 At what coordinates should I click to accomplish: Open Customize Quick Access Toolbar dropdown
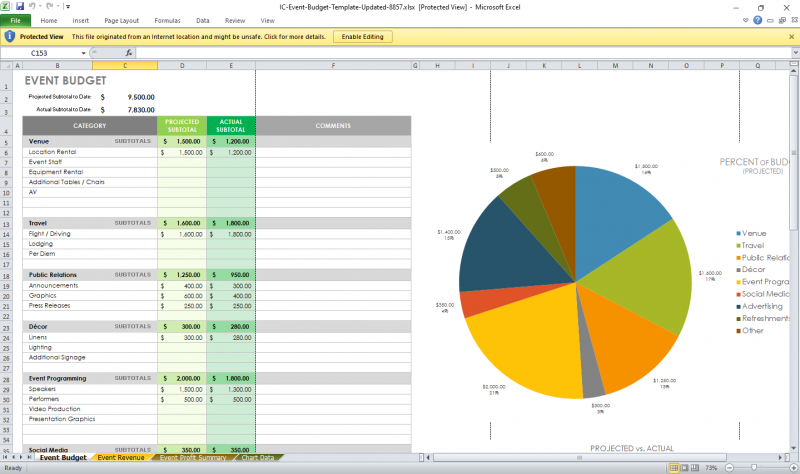click(x=68, y=7)
